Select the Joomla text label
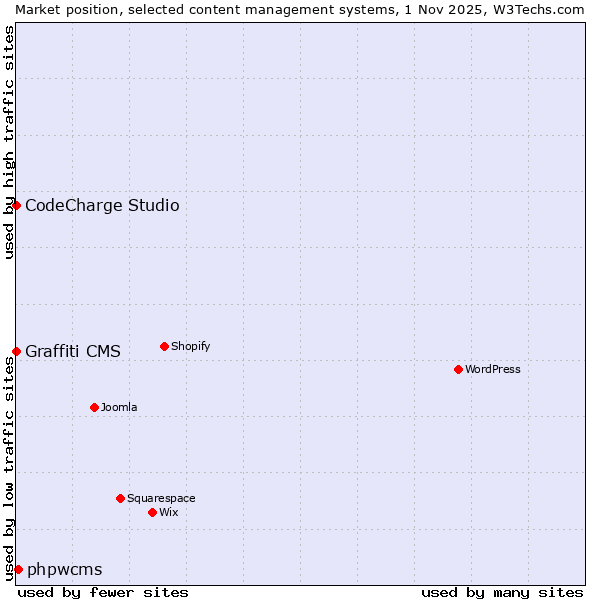Viewport: 600px width, 600px height. (x=119, y=407)
